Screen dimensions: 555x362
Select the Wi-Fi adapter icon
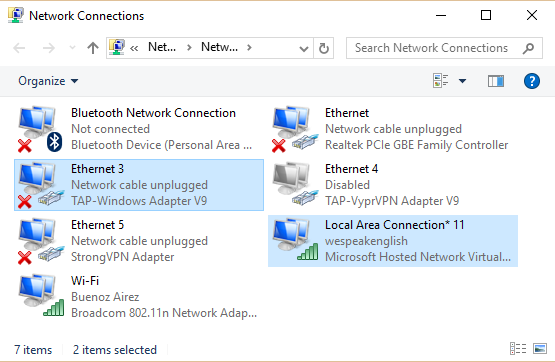(41, 295)
